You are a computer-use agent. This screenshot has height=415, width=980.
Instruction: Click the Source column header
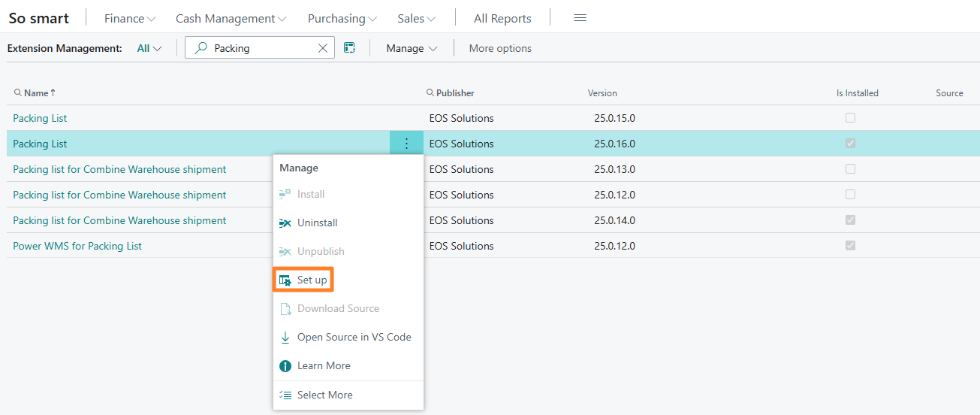[x=949, y=93]
